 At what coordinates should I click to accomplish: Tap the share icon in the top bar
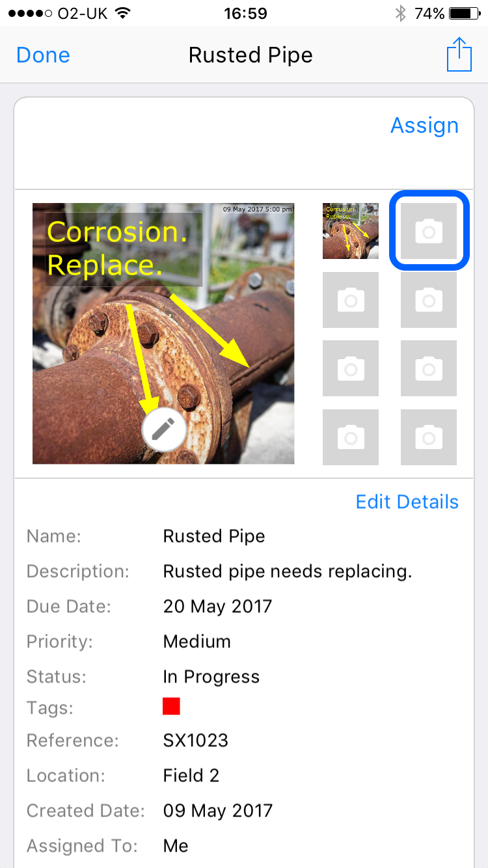(x=459, y=55)
